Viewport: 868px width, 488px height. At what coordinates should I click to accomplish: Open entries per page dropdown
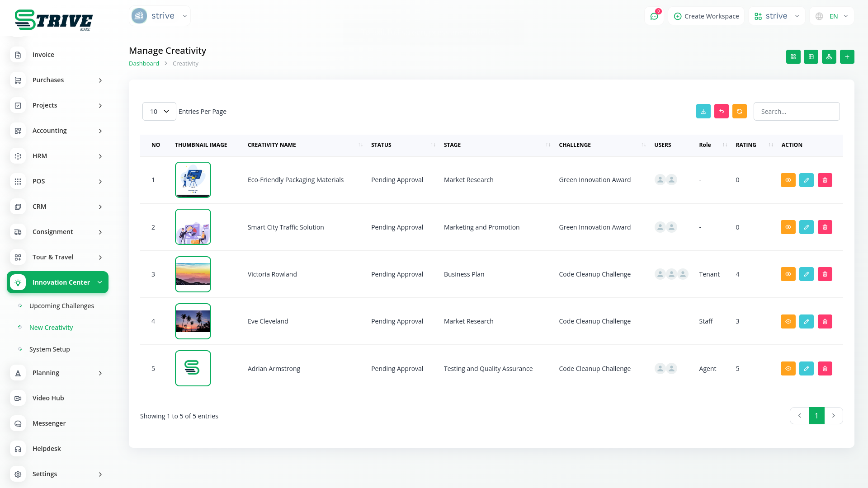pos(159,112)
